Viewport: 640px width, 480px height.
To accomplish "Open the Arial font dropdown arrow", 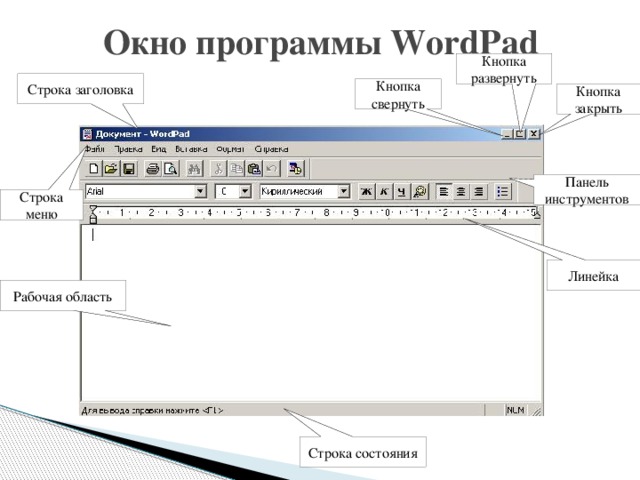I will coord(200,191).
